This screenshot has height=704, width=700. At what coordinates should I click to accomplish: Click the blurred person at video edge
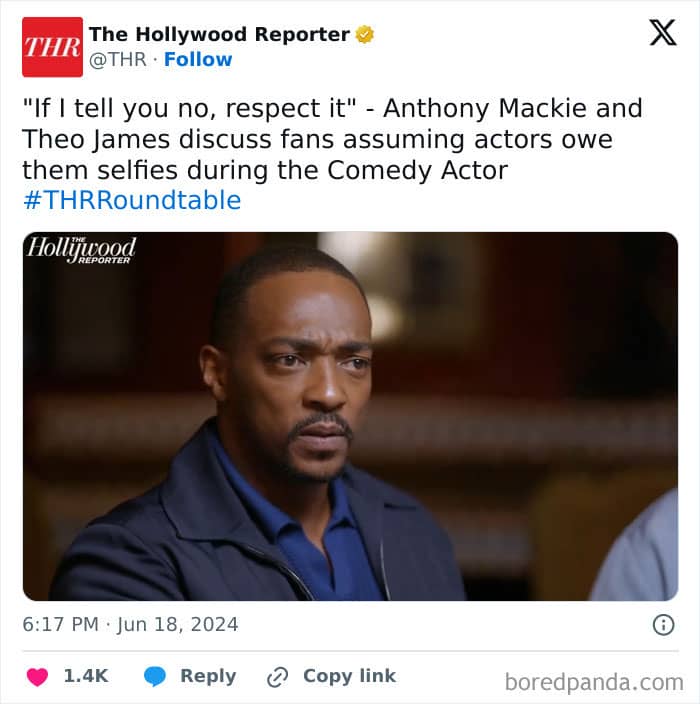(x=637, y=547)
